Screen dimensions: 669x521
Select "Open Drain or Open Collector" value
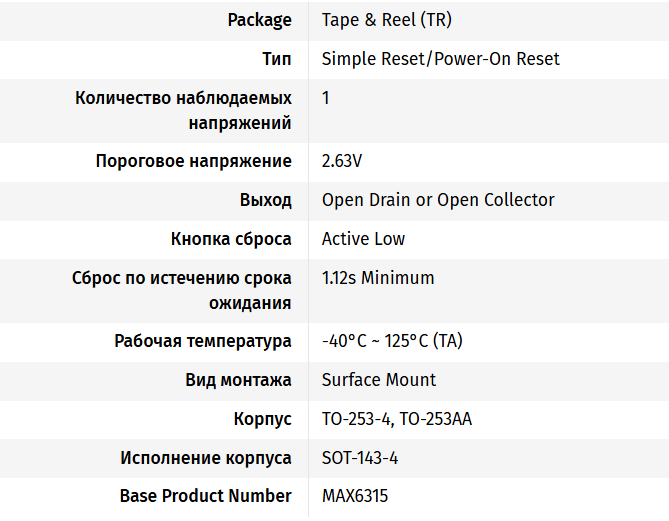pos(438,200)
